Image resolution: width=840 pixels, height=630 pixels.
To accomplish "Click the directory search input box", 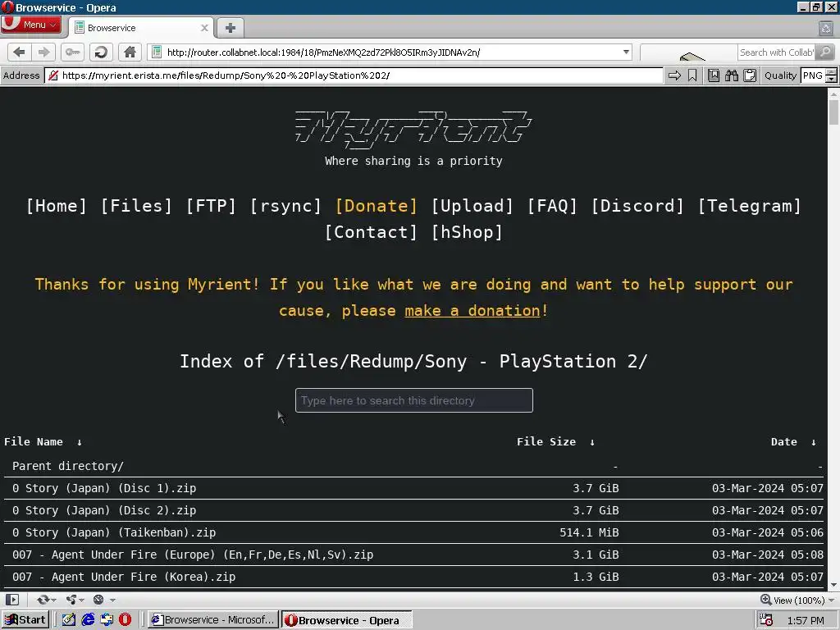I will click(x=413, y=400).
